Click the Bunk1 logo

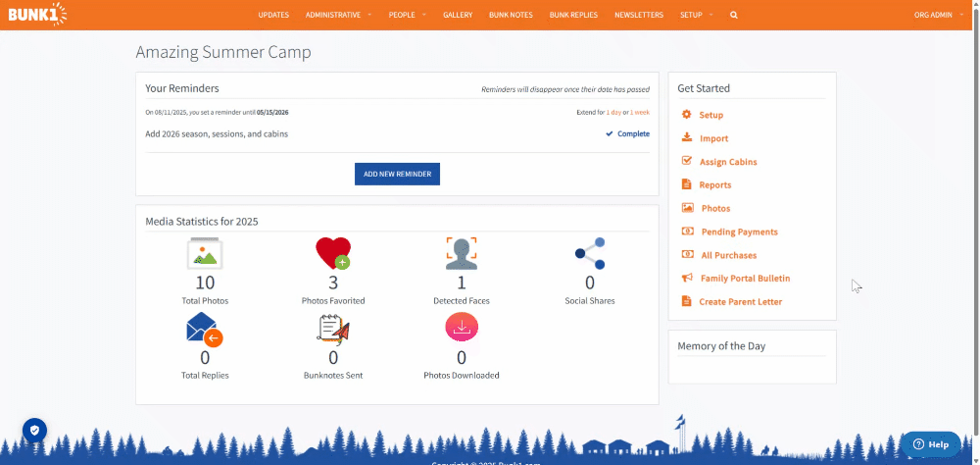[x=37, y=15]
